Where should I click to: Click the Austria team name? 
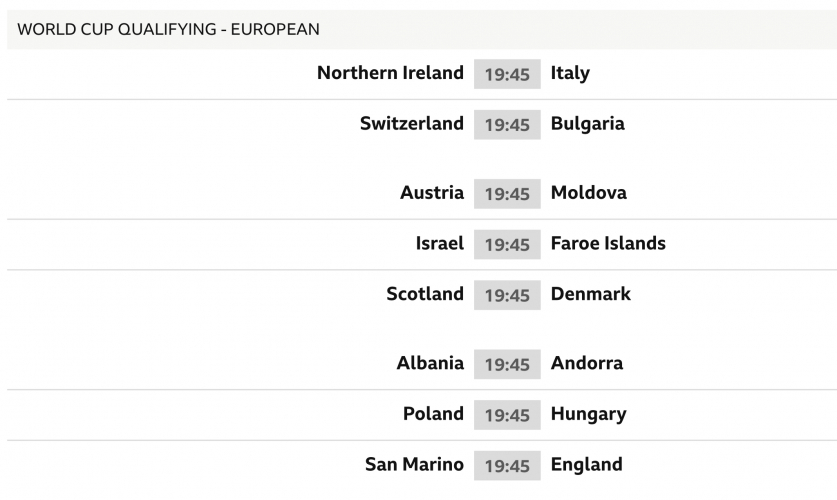tap(432, 193)
